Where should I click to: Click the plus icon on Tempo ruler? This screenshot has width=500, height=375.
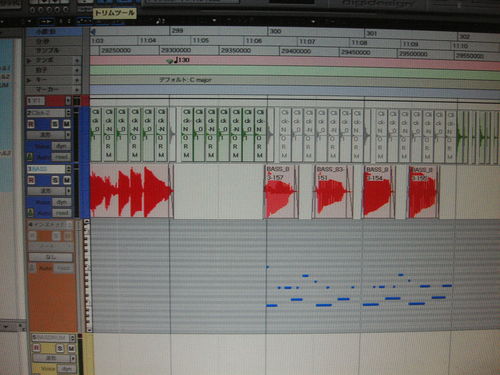(77, 61)
